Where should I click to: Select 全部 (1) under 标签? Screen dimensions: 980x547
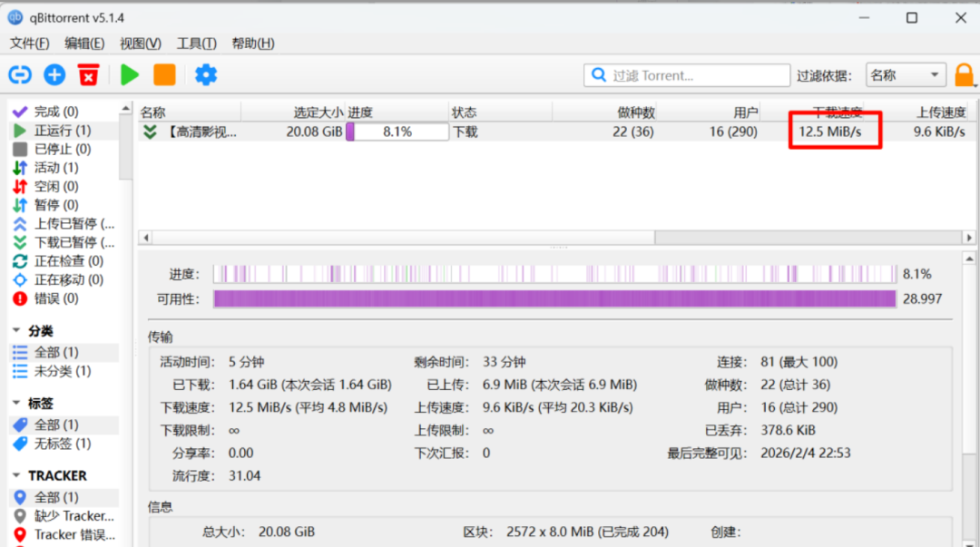pyautogui.click(x=64, y=425)
